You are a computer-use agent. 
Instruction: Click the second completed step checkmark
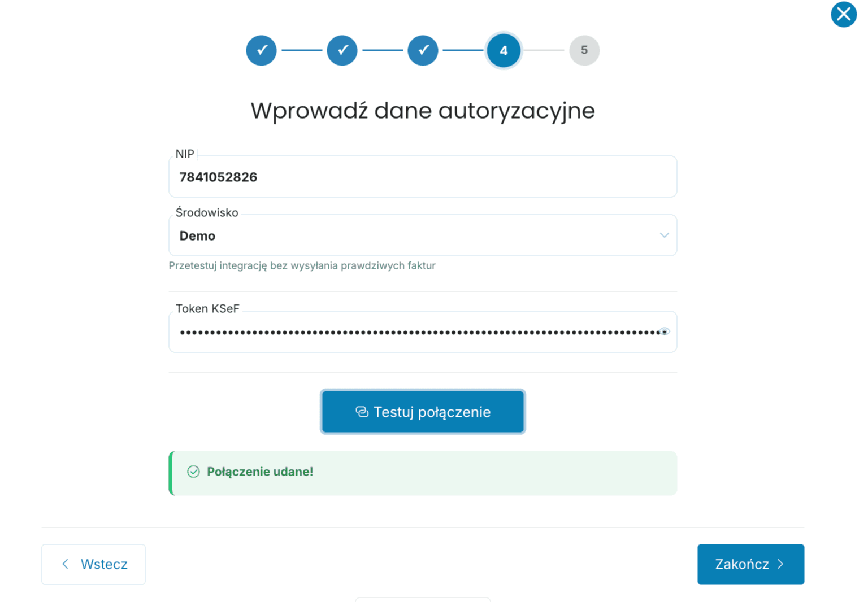coord(342,50)
